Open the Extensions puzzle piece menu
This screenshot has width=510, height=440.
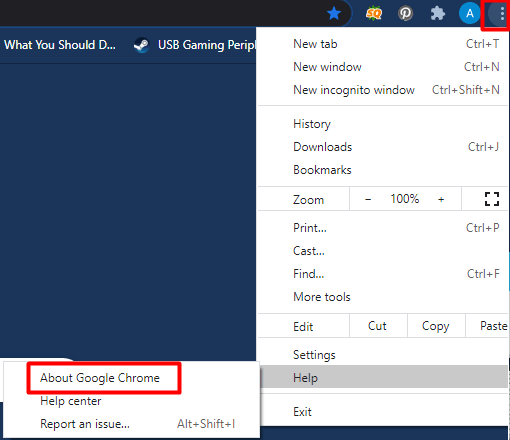[437, 14]
